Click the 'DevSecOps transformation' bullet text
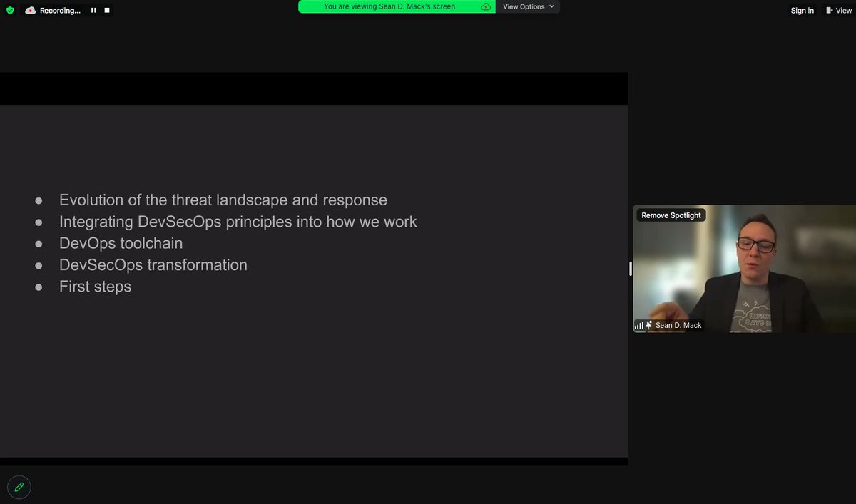The image size is (856, 504). click(x=153, y=264)
